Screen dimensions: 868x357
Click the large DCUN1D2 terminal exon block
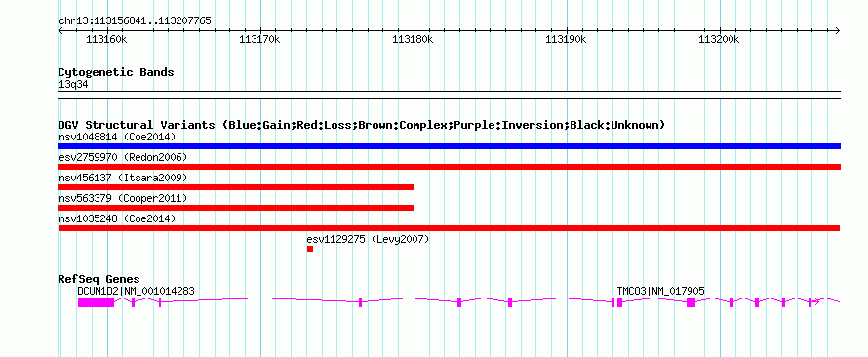coord(96,302)
